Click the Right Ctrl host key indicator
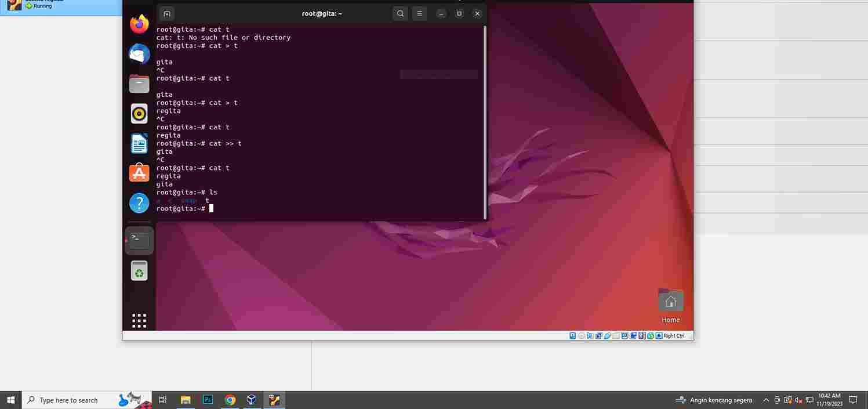Screen dimensions: 868x409 click(x=674, y=336)
